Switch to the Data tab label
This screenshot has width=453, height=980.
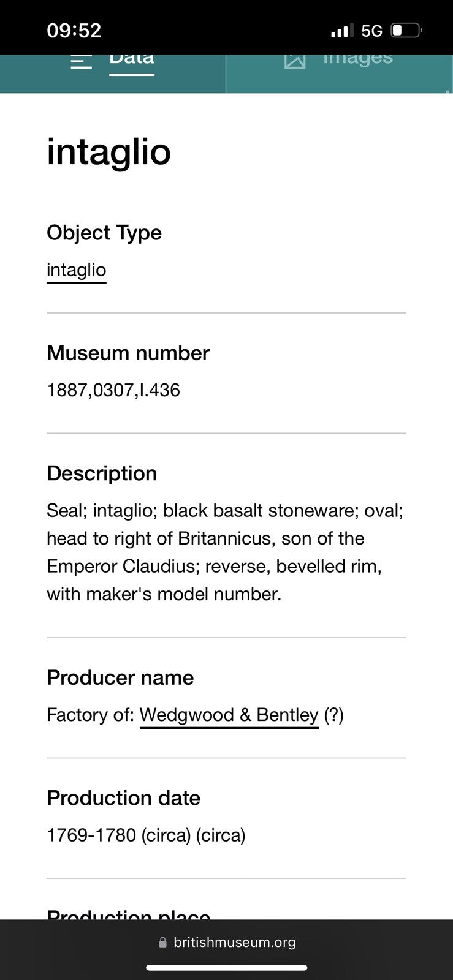(x=131, y=59)
